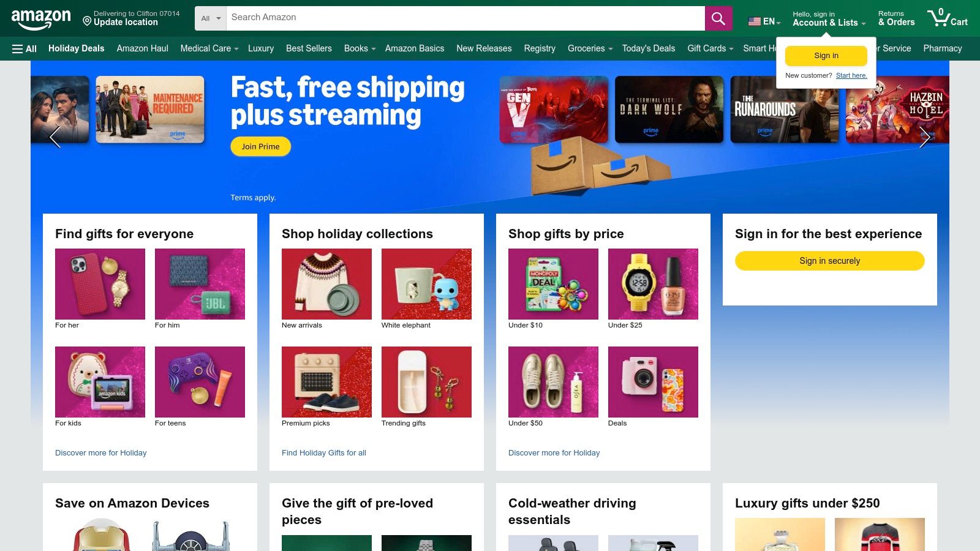Screen dimensions: 980x551
Task: Click the Join Prime button
Action: tap(260, 146)
